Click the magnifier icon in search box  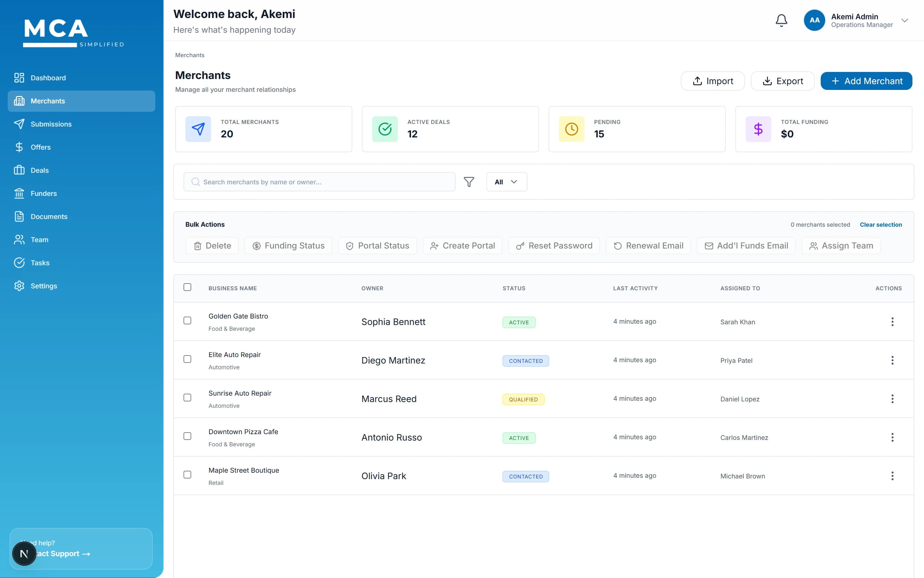pyautogui.click(x=195, y=182)
